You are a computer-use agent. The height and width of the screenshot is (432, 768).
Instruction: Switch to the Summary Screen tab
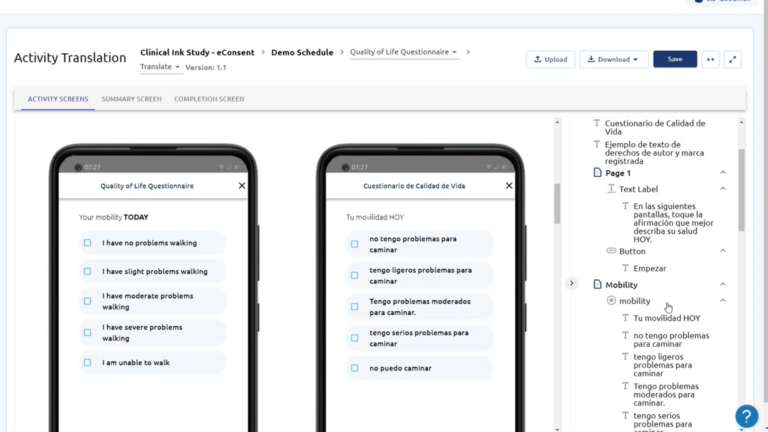(131, 99)
